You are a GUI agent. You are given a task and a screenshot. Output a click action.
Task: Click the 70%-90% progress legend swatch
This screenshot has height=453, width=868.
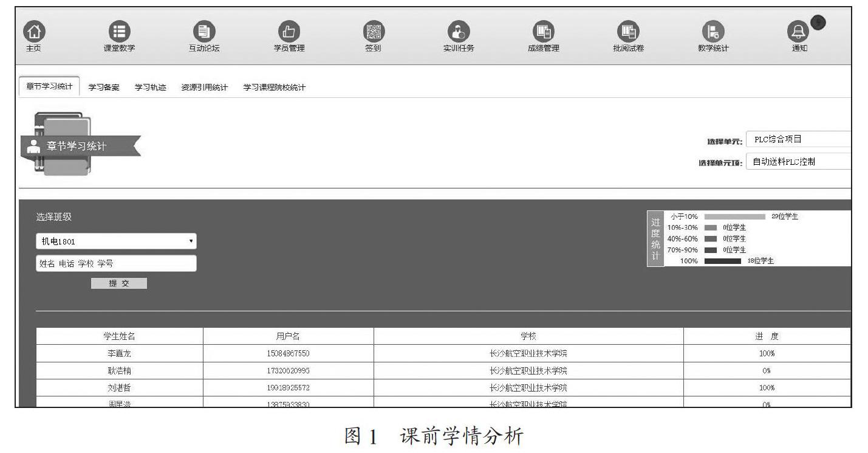coord(710,250)
